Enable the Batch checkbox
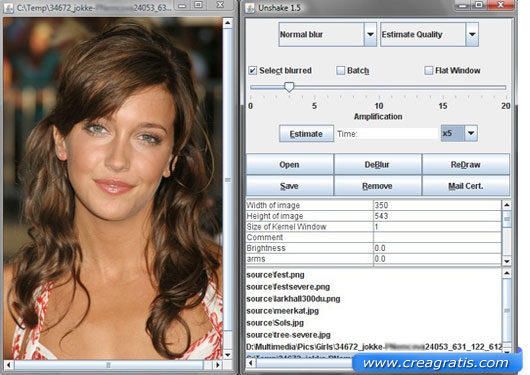The height and width of the screenshot is (375, 530). click(340, 70)
